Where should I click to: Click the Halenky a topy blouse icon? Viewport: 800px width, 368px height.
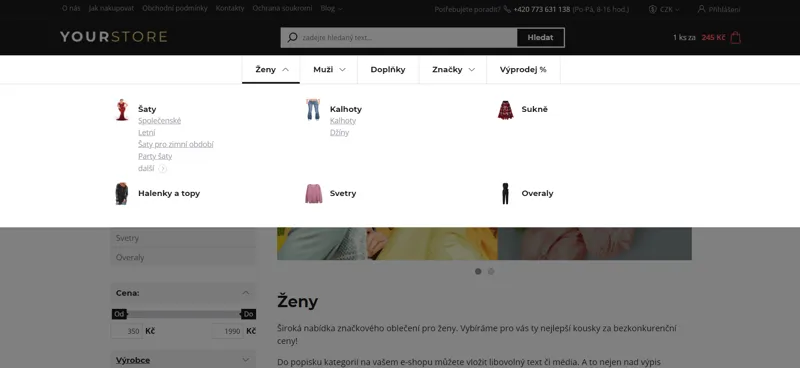[121, 193]
